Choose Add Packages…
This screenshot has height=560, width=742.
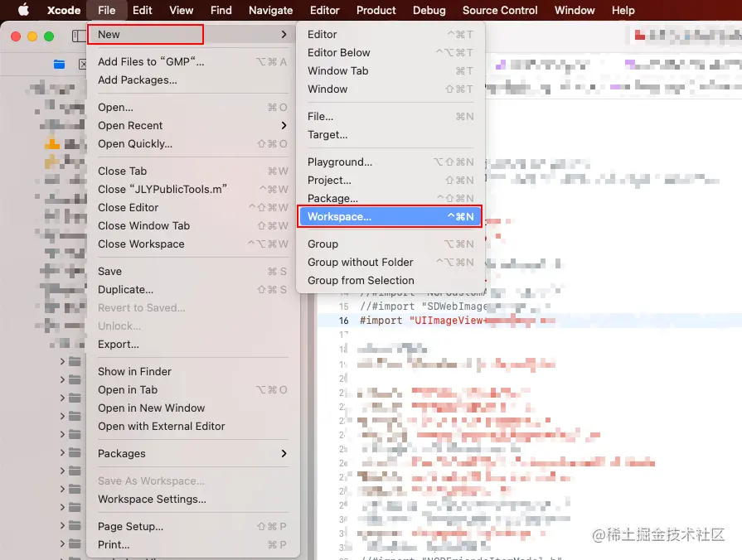click(x=192, y=80)
